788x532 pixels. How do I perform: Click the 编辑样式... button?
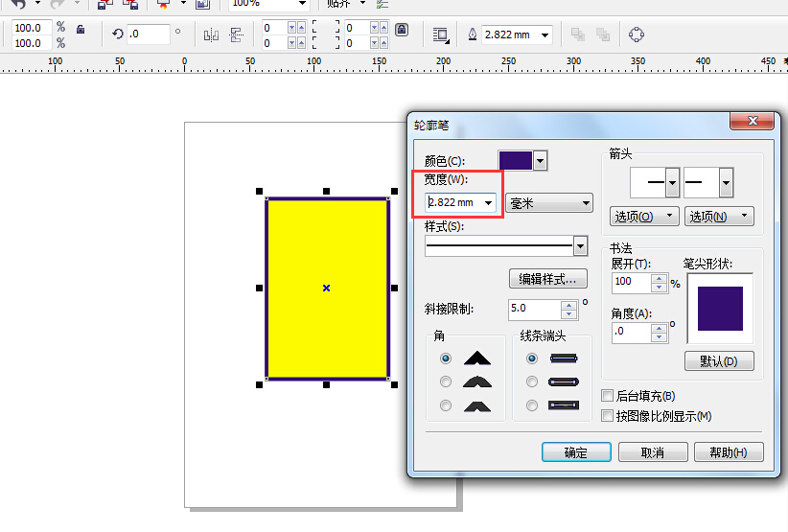pyautogui.click(x=548, y=279)
